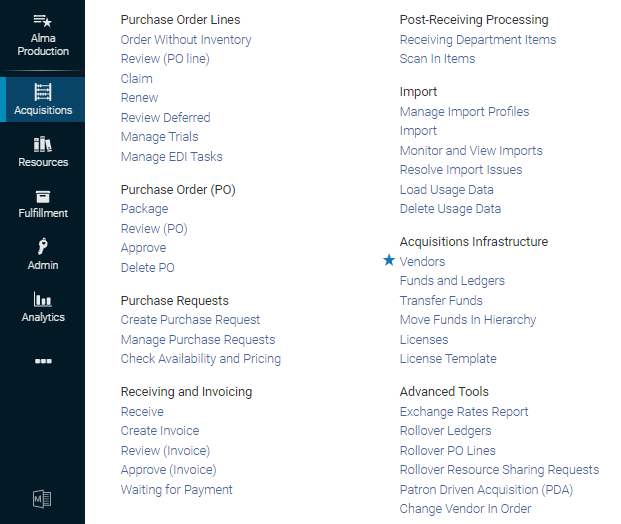Image resolution: width=621 pixels, height=524 pixels.
Task: Open Rollover PO Lines
Action: [448, 451]
